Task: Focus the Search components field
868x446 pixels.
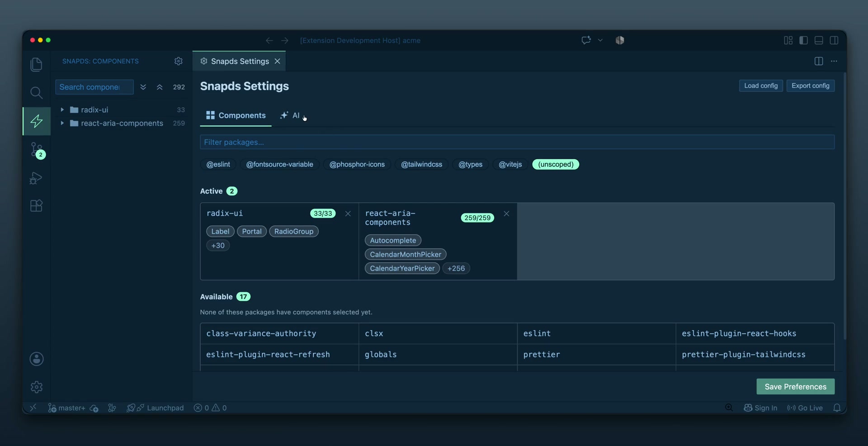Action: tap(94, 87)
